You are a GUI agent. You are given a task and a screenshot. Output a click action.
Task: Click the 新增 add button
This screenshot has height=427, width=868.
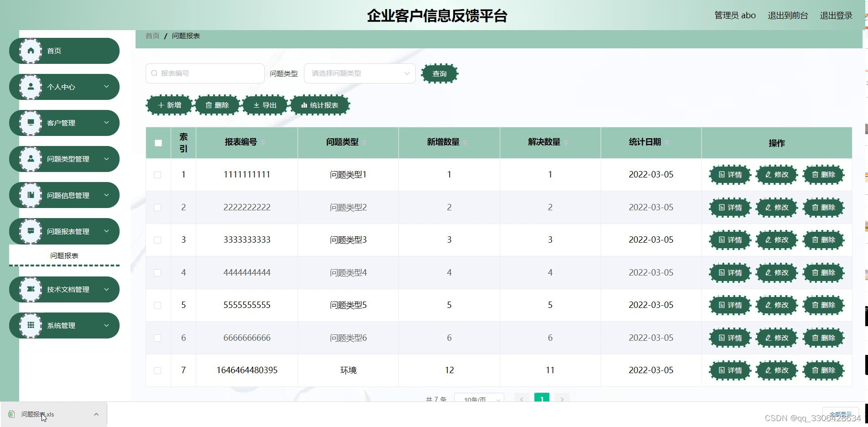pyautogui.click(x=169, y=105)
